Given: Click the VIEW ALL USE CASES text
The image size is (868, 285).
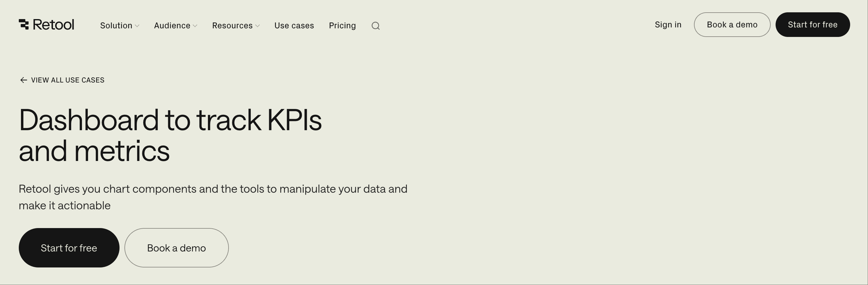Looking at the screenshot, I should tap(68, 80).
